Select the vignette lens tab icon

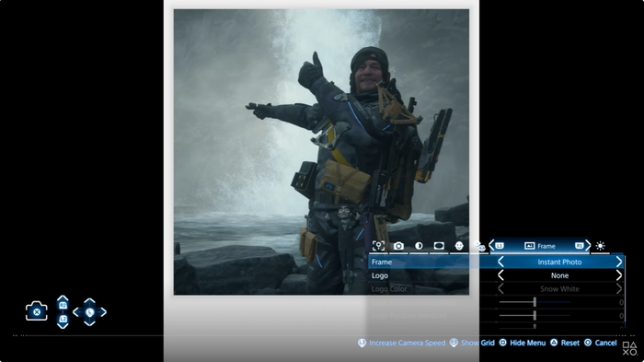point(439,246)
